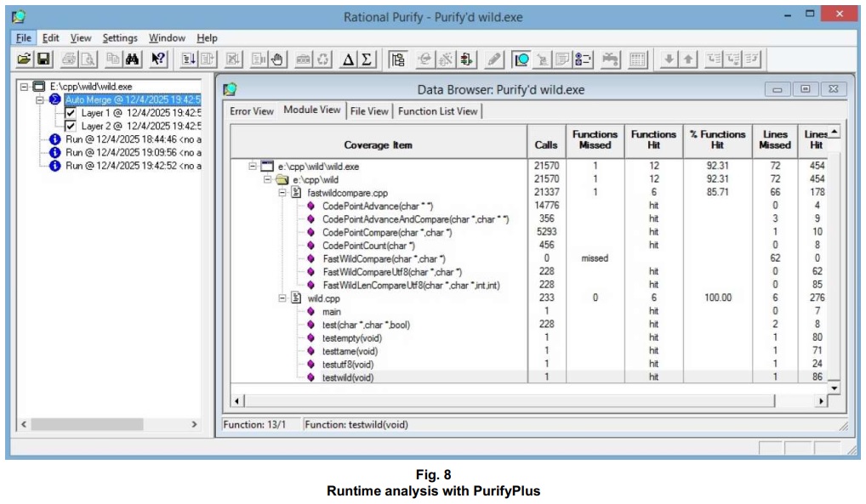Switch to the Error View tab
The width and height of the screenshot is (866, 504).
[252, 111]
